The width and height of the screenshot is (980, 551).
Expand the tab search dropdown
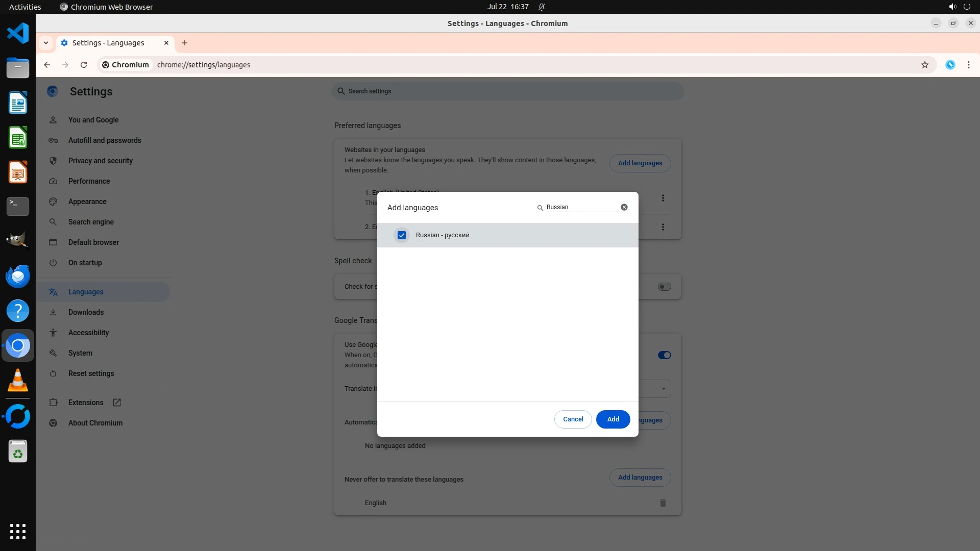pyautogui.click(x=46, y=43)
